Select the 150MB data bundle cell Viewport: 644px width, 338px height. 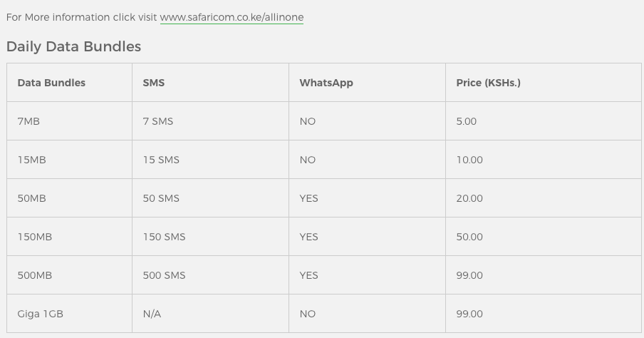pyautogui.click(x=34, y=237)
